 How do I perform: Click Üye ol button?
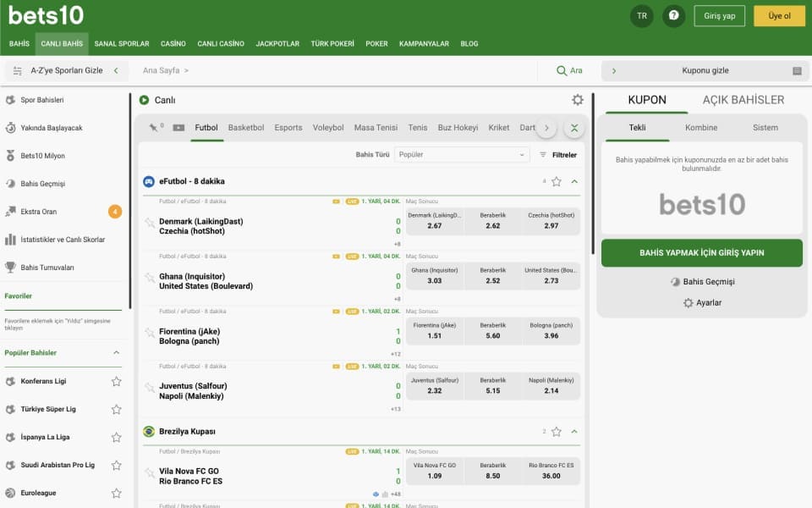(779, 15)
